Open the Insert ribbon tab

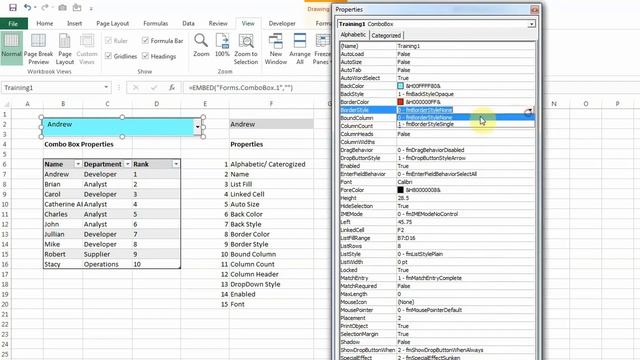click(x=74, y=24)
